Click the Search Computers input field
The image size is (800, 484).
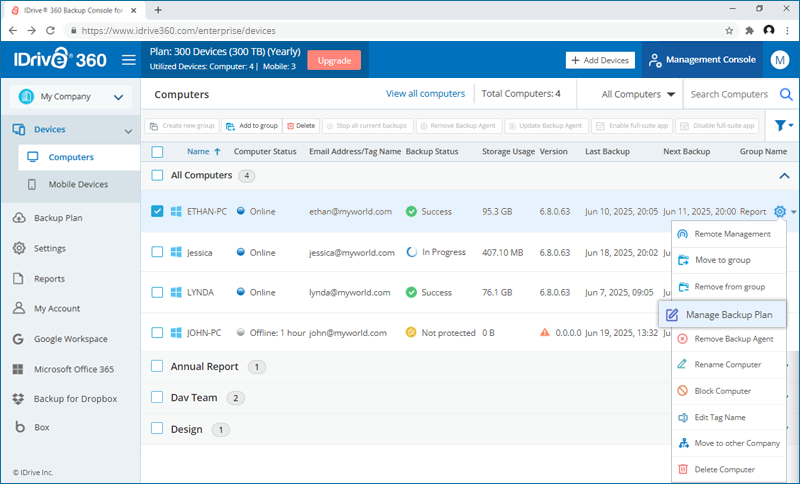click(730, 95)
